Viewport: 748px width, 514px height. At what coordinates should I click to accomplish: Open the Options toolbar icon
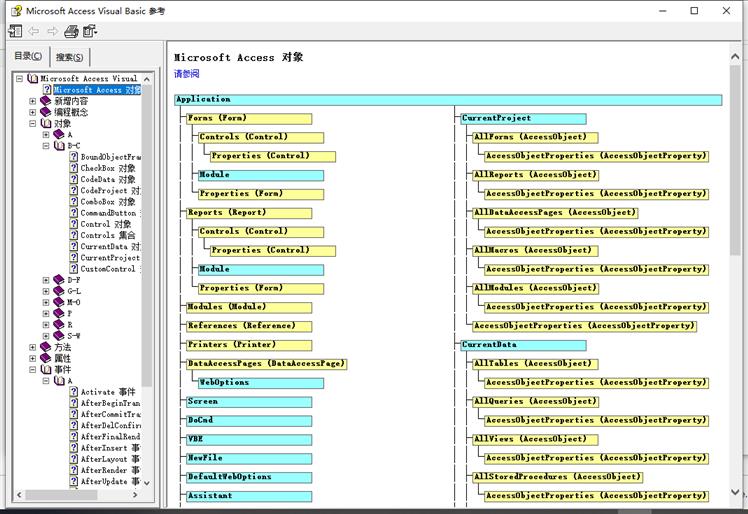pos(90,31)
